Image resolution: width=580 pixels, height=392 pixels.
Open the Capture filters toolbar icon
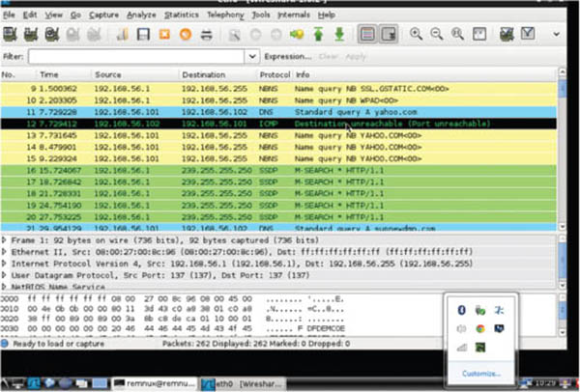pos(507,34)
